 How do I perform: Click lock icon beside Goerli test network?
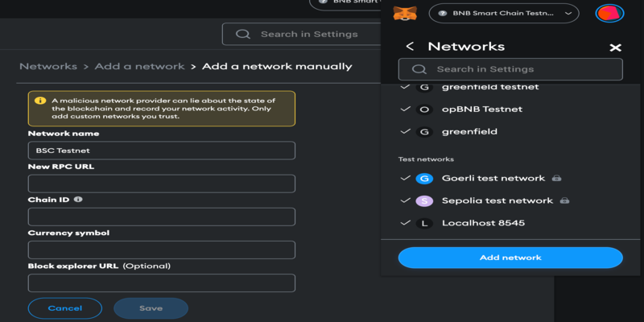tap(556, 178)
